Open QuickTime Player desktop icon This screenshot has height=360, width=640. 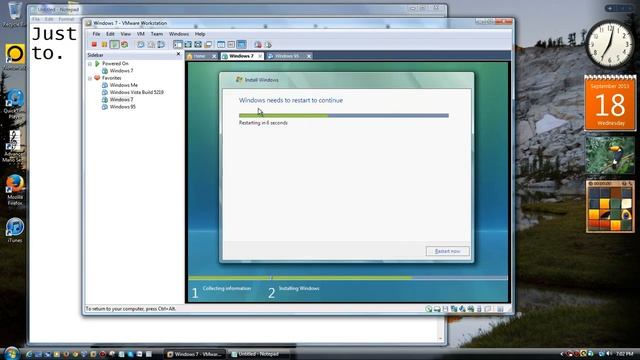(x=15, y=104)
